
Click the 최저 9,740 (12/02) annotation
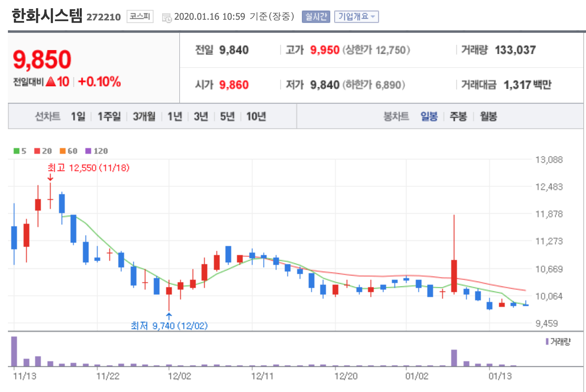pyautogui.click(x=169, y=326)
